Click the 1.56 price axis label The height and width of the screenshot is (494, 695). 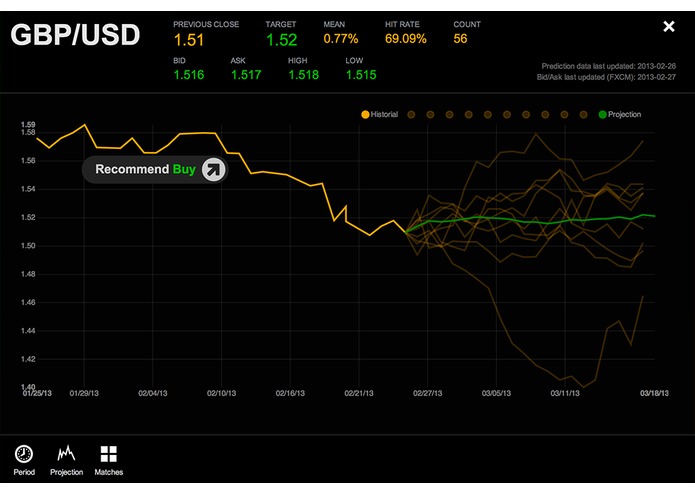28,161
